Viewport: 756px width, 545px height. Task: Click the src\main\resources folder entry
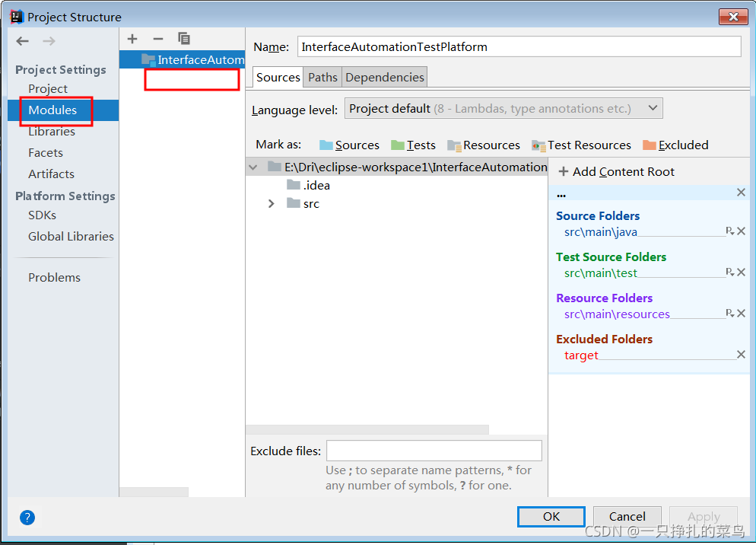617,314
